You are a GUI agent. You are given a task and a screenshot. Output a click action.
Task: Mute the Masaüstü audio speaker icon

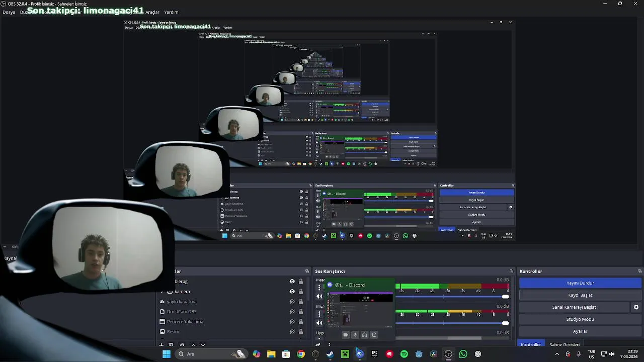point(319,296)
